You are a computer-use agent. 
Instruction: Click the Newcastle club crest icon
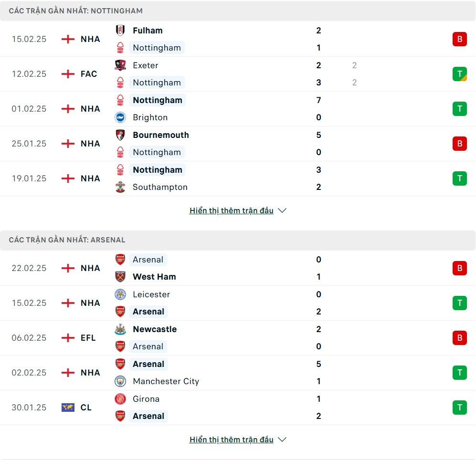click(x=120, y=329)
